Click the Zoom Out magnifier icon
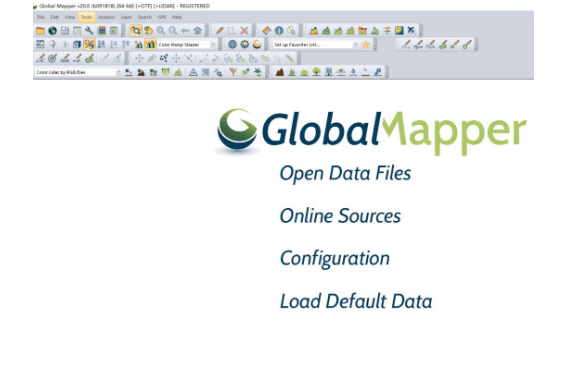 (x=173, y=31)
